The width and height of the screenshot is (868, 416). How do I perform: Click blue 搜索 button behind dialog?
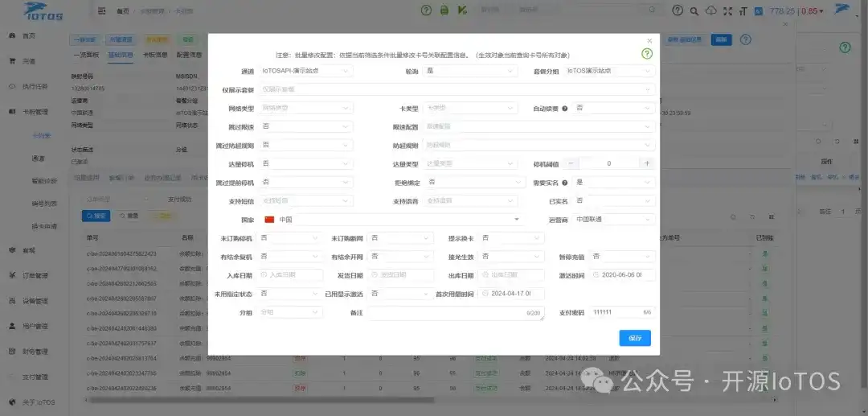pos(96,216)
